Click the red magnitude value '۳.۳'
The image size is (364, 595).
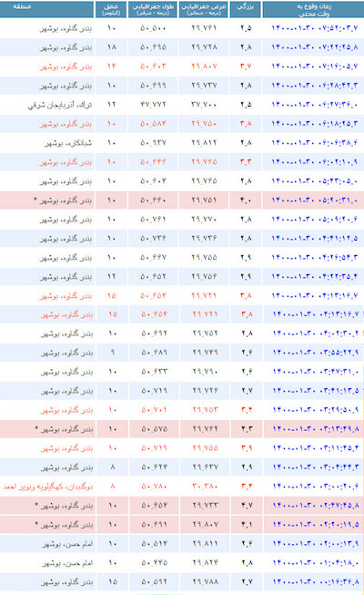246,161
